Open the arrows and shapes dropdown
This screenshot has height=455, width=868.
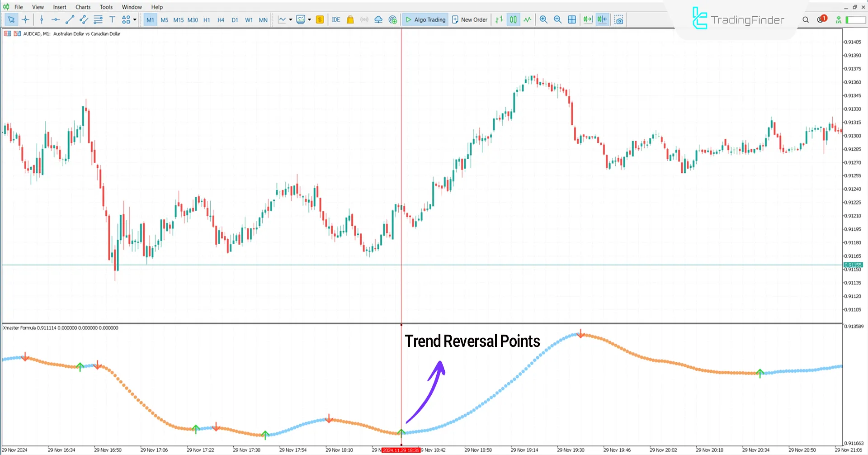tap(134, 19)
